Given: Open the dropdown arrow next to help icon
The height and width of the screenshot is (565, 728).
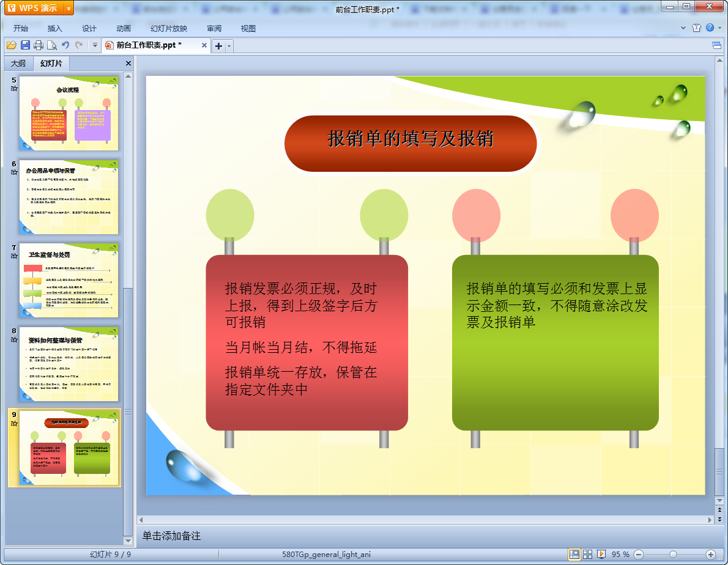Looking at the screenshot, I should 719,28.
